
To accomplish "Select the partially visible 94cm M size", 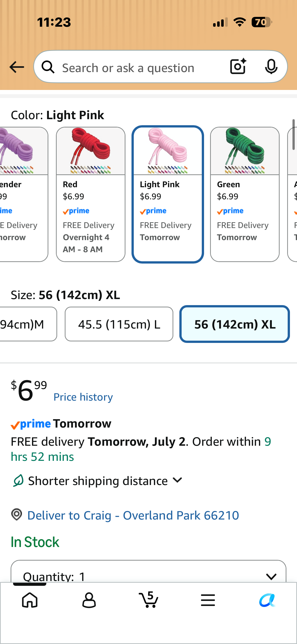I will [28, 324].
